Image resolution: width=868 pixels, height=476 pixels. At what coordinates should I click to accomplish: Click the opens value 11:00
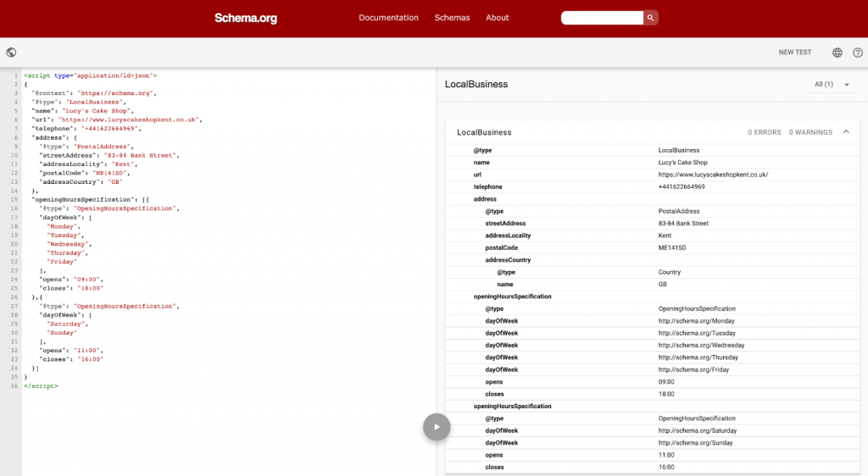click(666, 455)
